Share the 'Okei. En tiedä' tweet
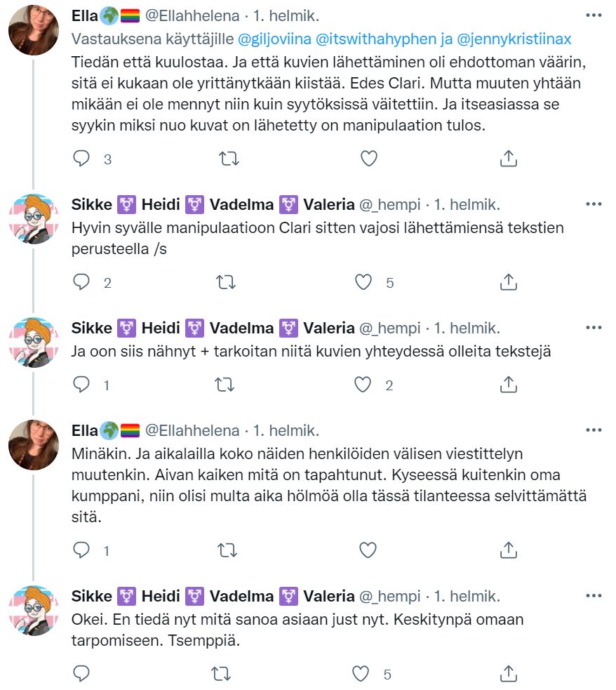 [508, 675]
